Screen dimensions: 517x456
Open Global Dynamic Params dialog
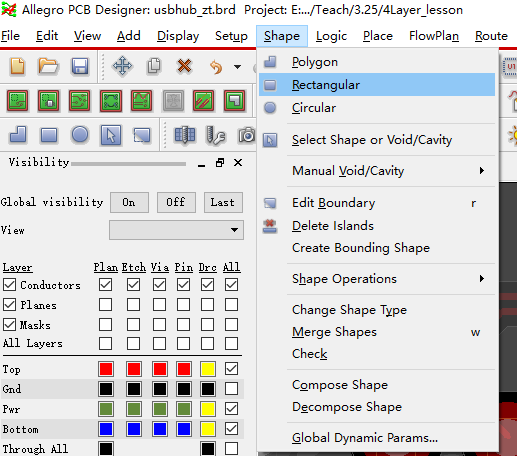(377, 438)
